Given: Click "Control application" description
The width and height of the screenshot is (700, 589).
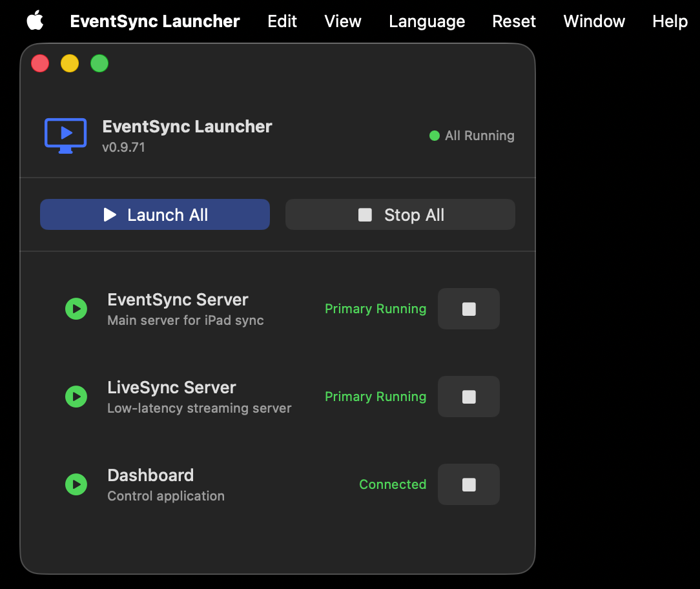Looking at the screenshot, I should (x=166, y=496).
